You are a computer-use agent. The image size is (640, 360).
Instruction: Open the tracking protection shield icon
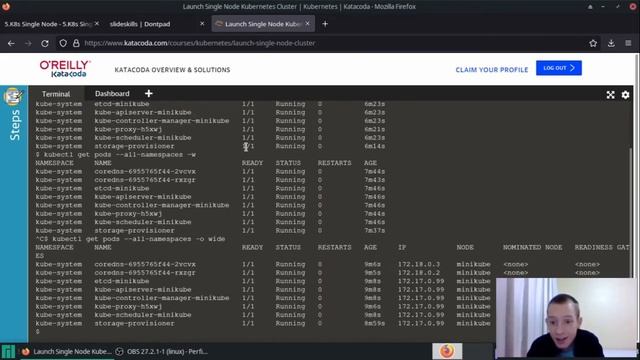pos(63,43)
